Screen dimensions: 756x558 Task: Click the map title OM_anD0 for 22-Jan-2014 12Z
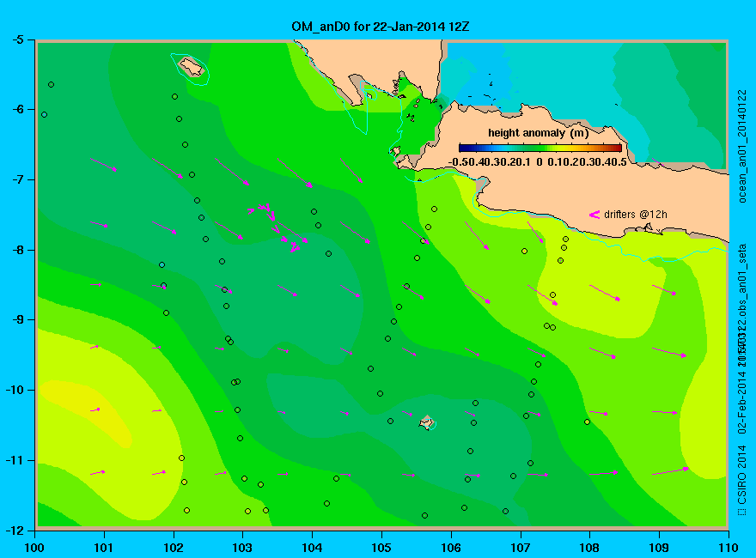point(381,27)
